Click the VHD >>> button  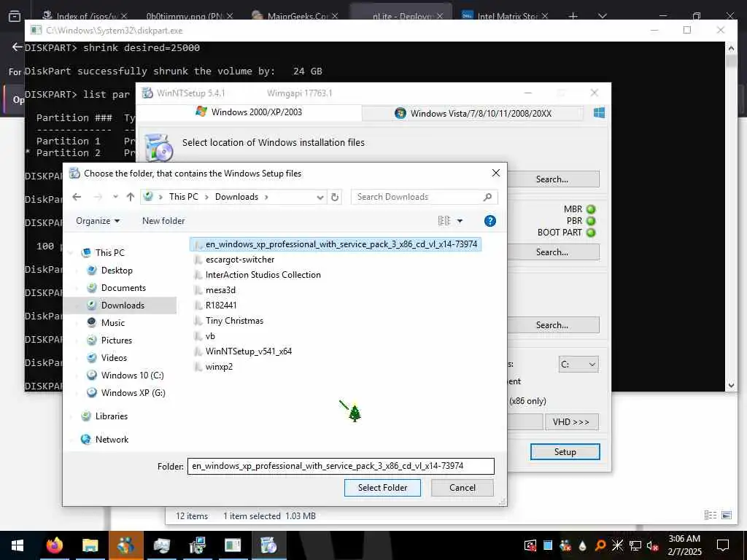tap(571, 422)
